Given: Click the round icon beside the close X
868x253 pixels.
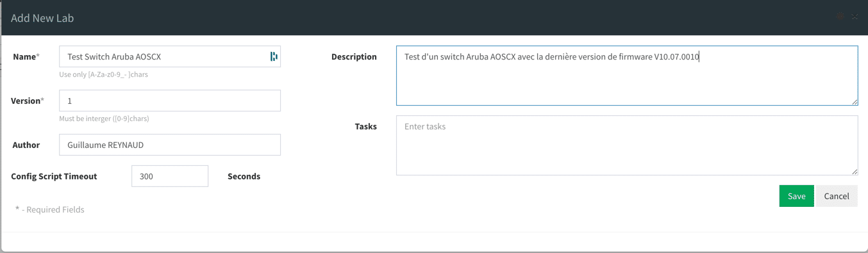Looking at the screenshot, I should 840,17.
